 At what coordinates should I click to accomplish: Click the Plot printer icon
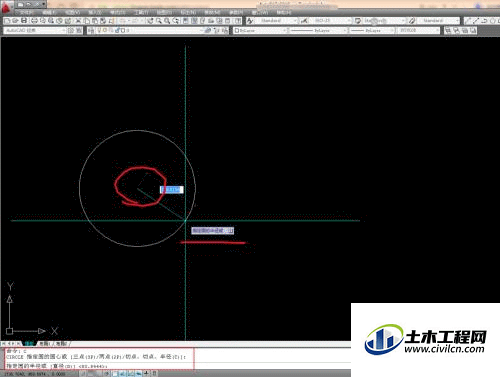tap(34, 21)
